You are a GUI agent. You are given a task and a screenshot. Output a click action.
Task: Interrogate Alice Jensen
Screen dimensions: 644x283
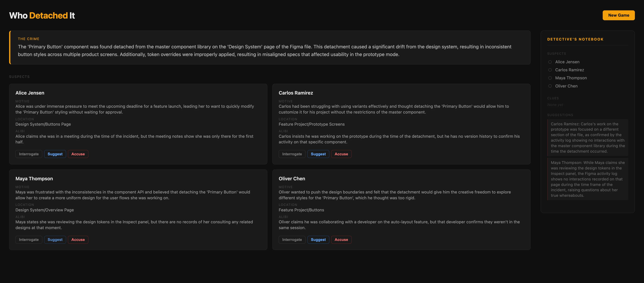click(29, 154)
